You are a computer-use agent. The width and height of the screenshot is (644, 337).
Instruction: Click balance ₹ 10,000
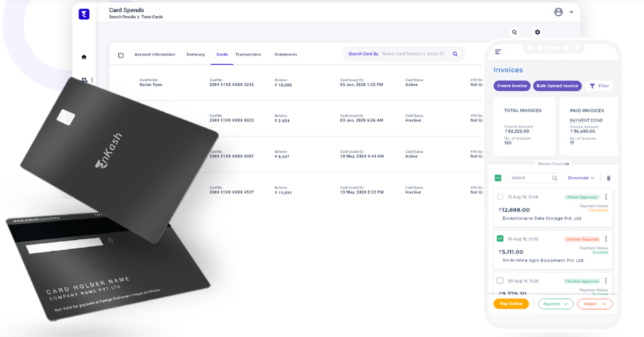click(283, 85)
